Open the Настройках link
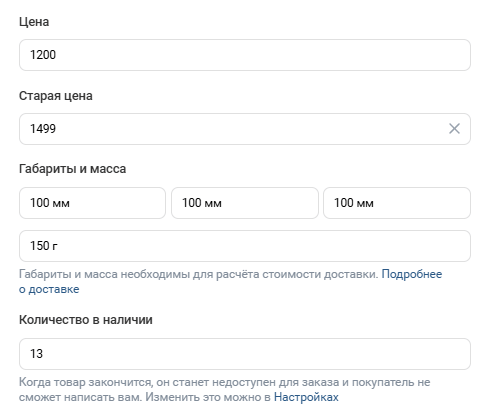The width and height of the screenshot is (487, 413). coord(306,397)
